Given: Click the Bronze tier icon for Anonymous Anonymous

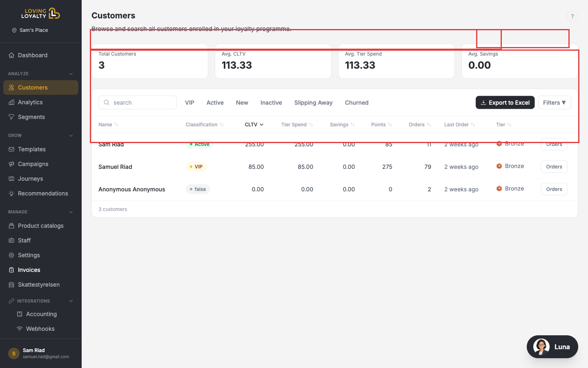Looking at the screenshot, I should pyautogui.click(x=499, y=188).
